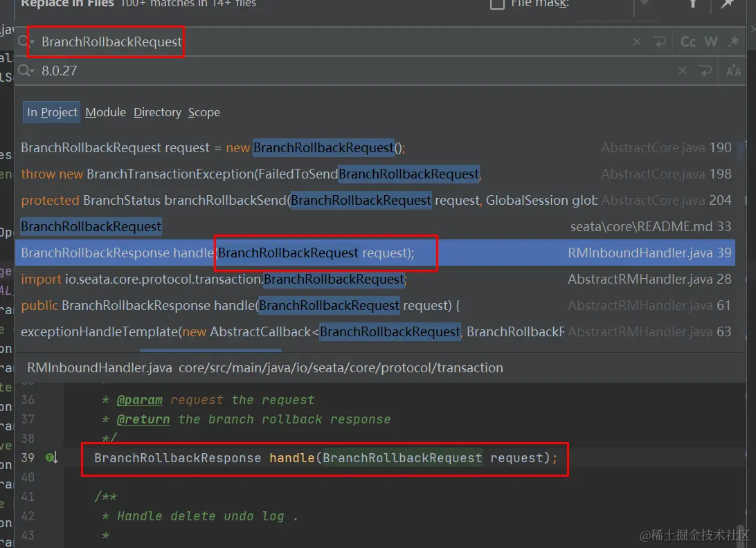
Task: Select the AbstractRMHandler.java 28 import result
Action: coord(375,279)
